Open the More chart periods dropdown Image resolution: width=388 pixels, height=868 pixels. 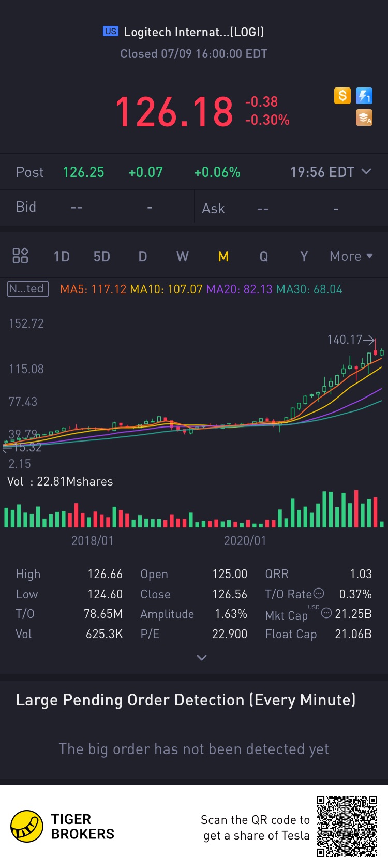(x=351, y=256)
